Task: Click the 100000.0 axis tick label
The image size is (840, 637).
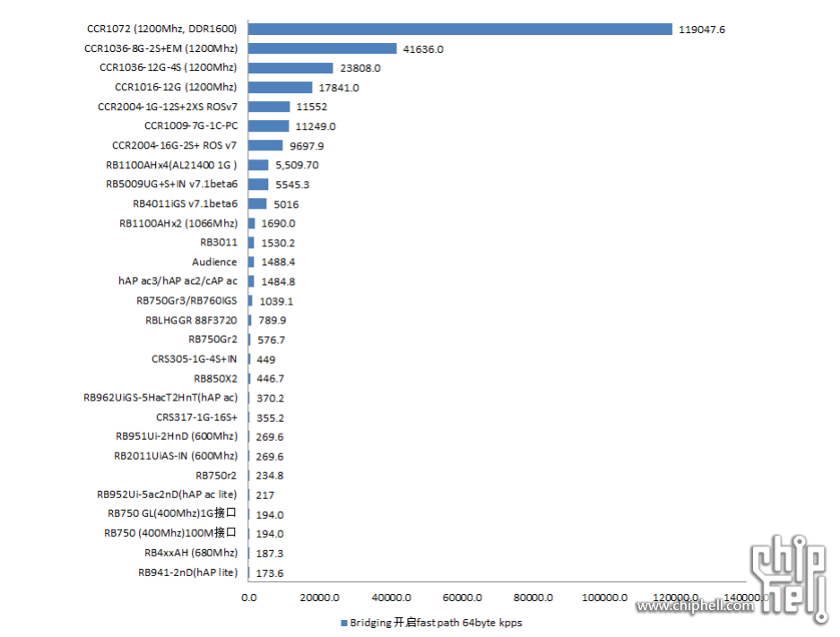Action: pyautogui.click(x=605, y=598)
